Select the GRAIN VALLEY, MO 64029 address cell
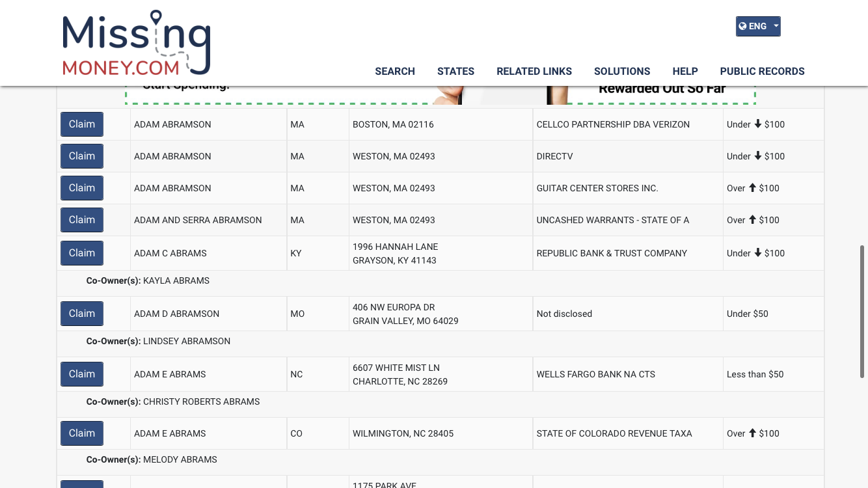 pos(441,314)
